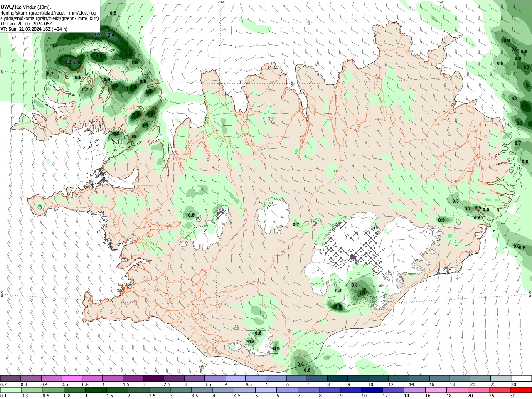
Task: Click the purple patch inside Vatnajökull hatched area
Action: point(354,258)
